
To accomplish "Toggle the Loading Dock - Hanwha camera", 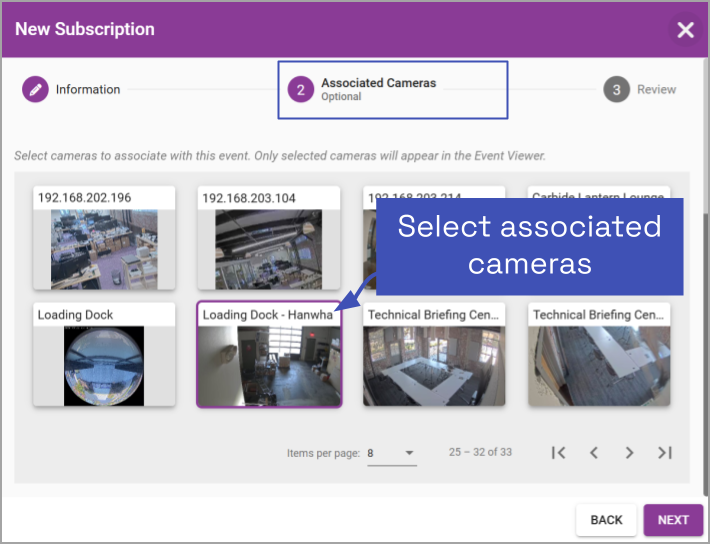I will (269, 355).
